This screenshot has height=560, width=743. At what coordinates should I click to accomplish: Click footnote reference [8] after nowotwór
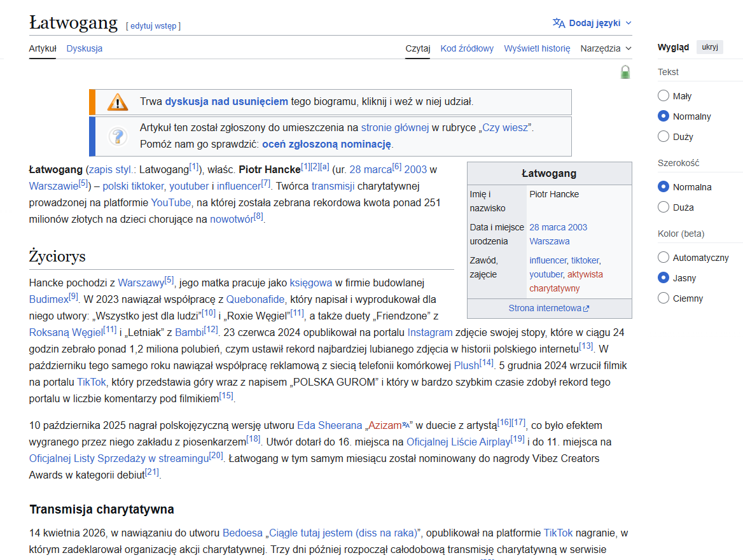(x=258, y=216)
